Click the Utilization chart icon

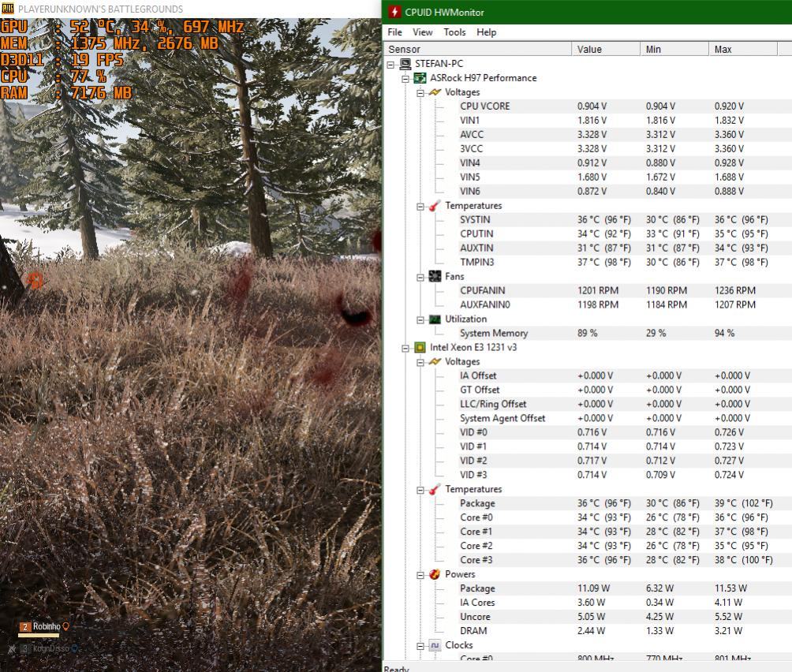435,319
